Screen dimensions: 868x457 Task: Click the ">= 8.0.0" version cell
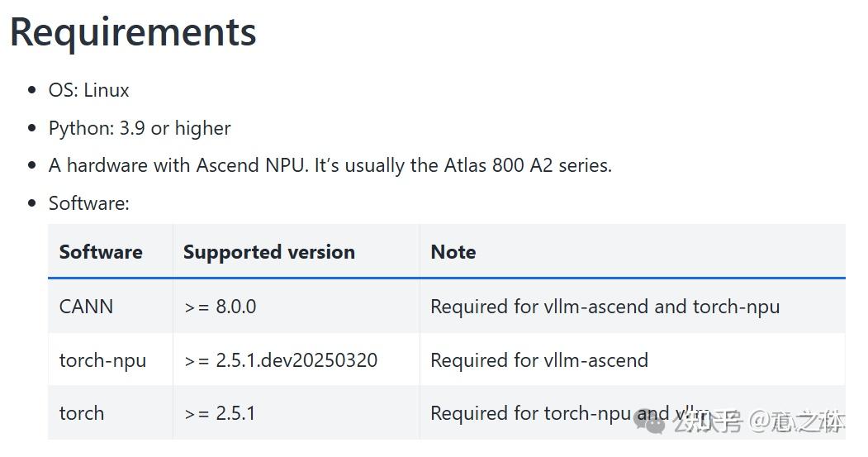221,307
